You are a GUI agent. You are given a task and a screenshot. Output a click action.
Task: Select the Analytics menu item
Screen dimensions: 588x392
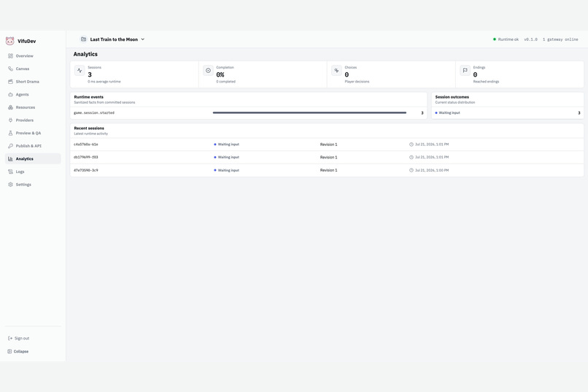[33, 158]
